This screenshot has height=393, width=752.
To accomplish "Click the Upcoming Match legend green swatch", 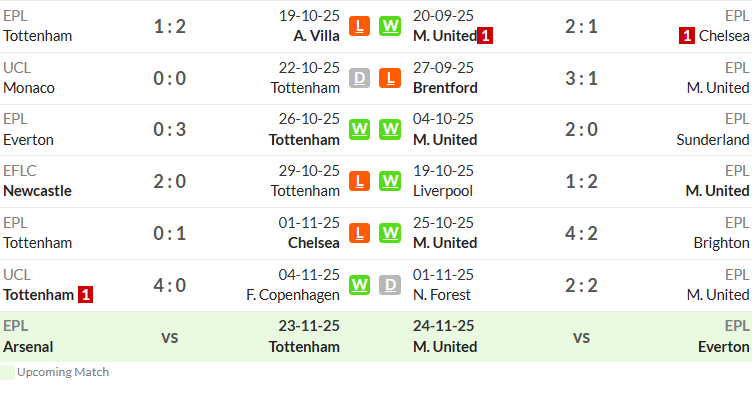I will (7, 372).
